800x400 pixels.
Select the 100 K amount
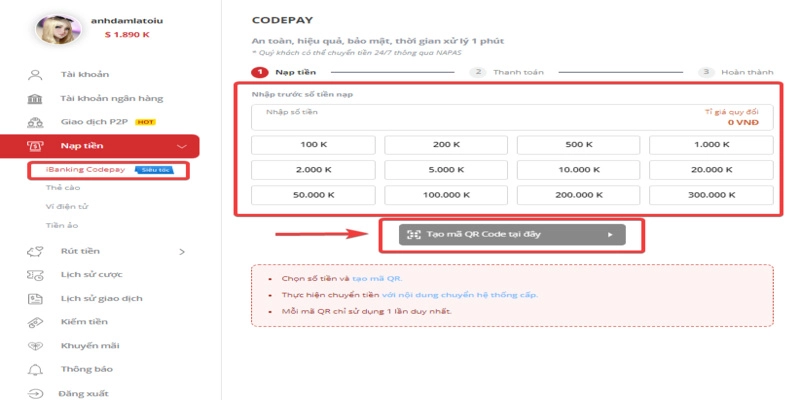pyautogui.click(x=313, y=145)
